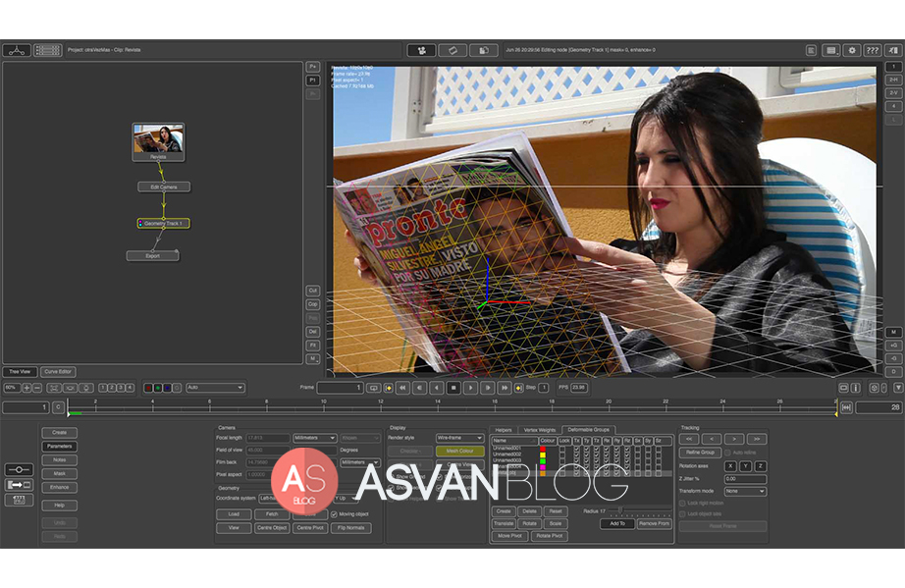The width and height of the screenshot is (905, 588).
Task: Select the Export node
Action: pyautogui.click(x=153, y=255)
